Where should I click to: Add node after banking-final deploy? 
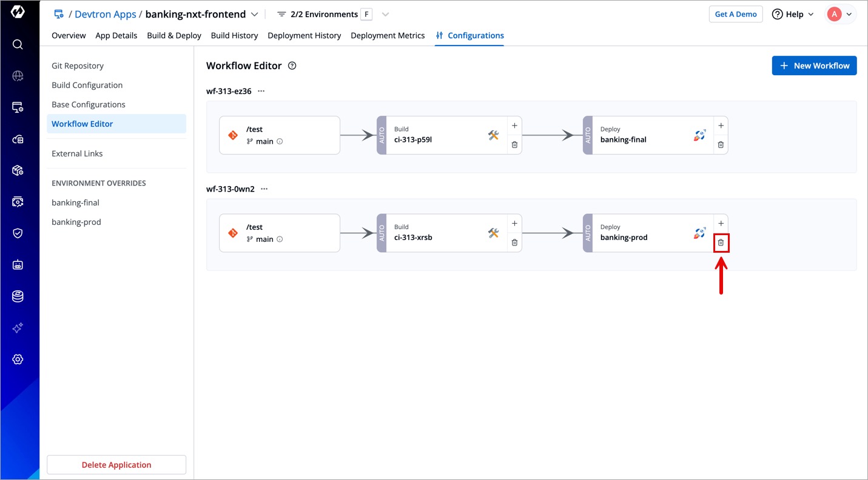[x=721, y=125]
